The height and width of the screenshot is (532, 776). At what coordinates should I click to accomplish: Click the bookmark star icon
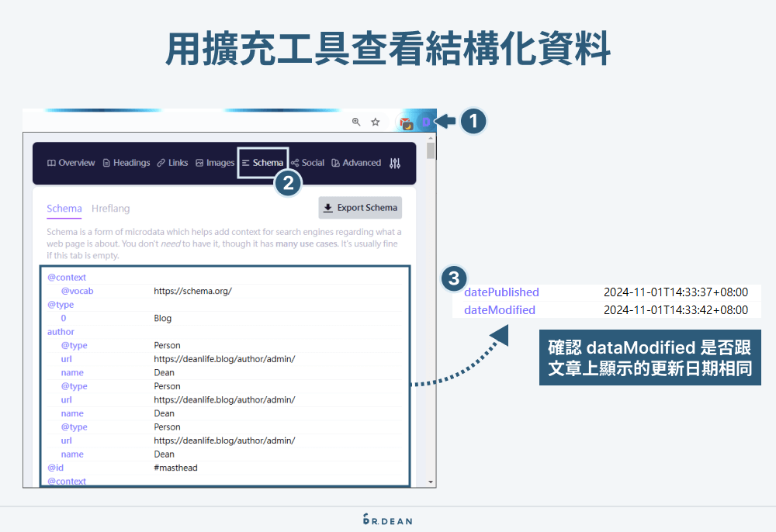(x=375, y=122)
